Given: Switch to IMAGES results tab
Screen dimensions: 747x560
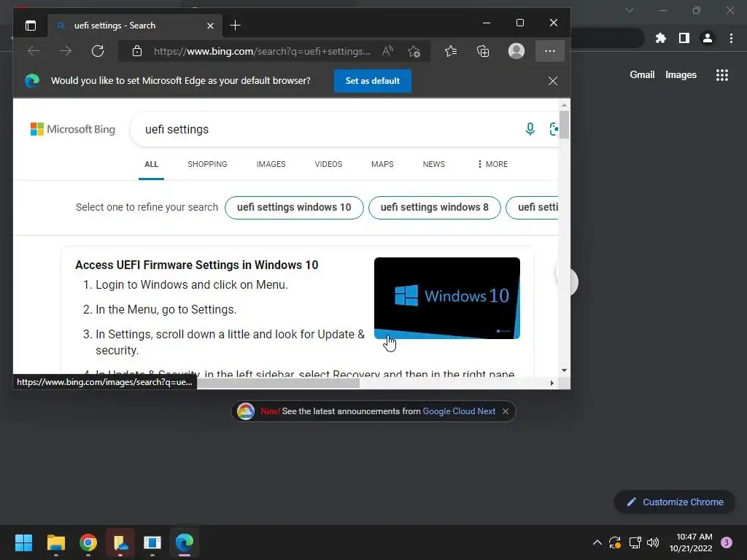Looking at the screenshot, I should point(271,164).
